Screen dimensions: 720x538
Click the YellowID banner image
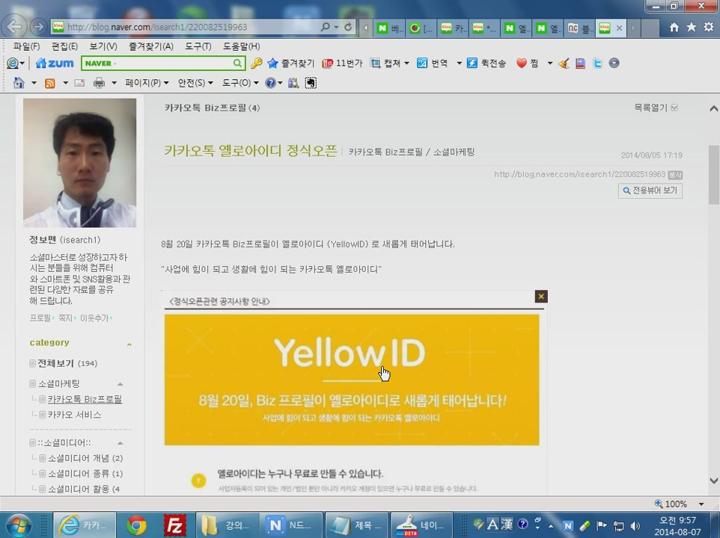coord(352,380)
